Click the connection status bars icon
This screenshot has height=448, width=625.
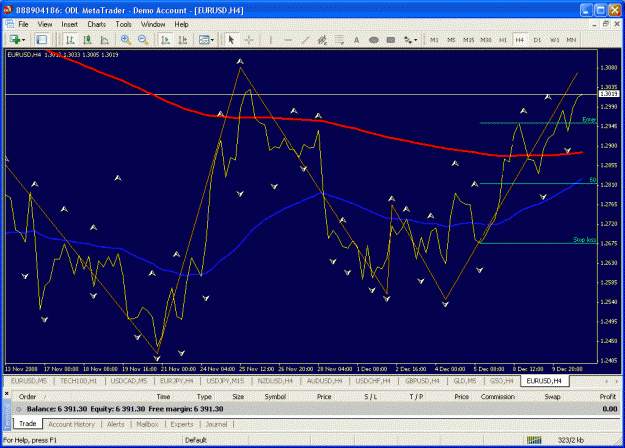coord(534,440)
